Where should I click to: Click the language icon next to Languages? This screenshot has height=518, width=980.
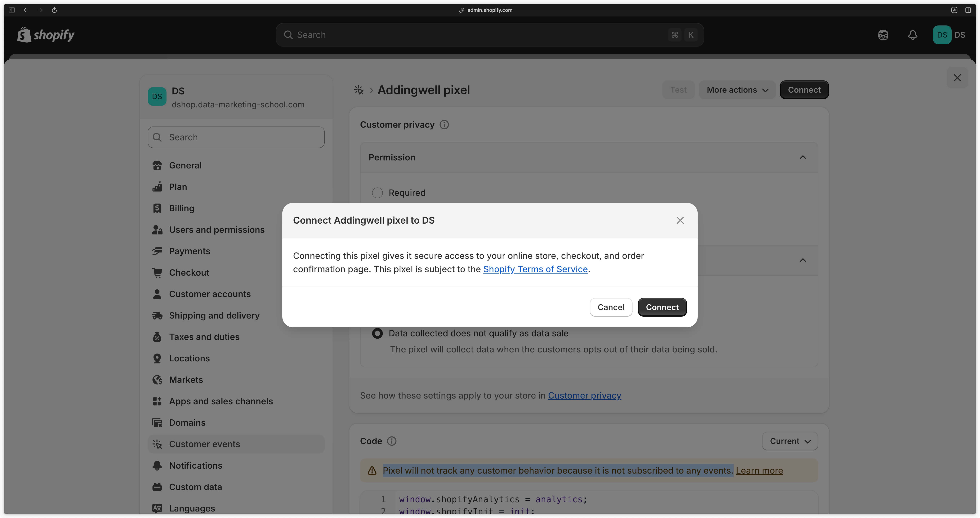[157, 508]
